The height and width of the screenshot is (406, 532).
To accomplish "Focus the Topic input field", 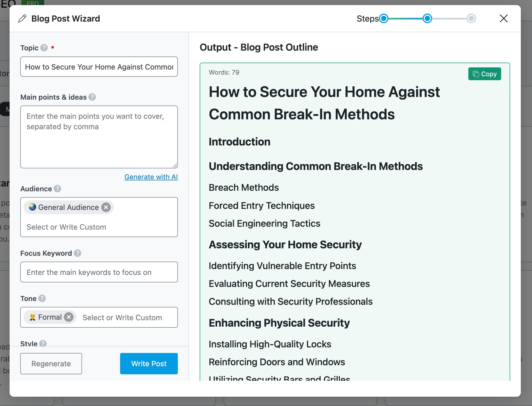I will point(99,67).
